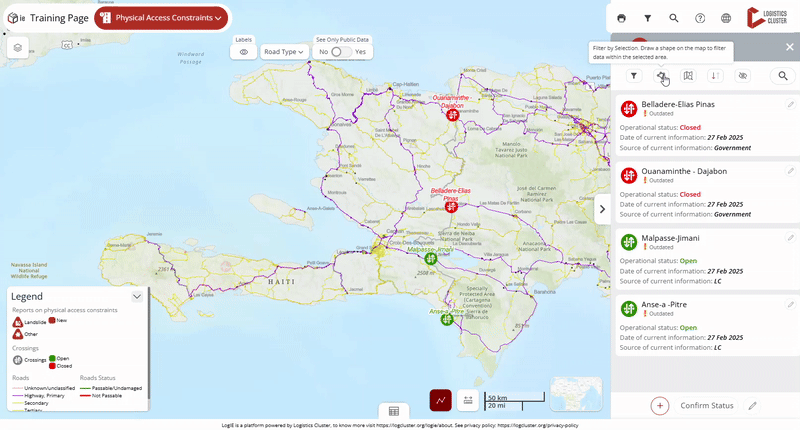Click the Training Page title text
The width and height of the screenshot is (800, 430).
pyautogui.click(x=59, y=18)
